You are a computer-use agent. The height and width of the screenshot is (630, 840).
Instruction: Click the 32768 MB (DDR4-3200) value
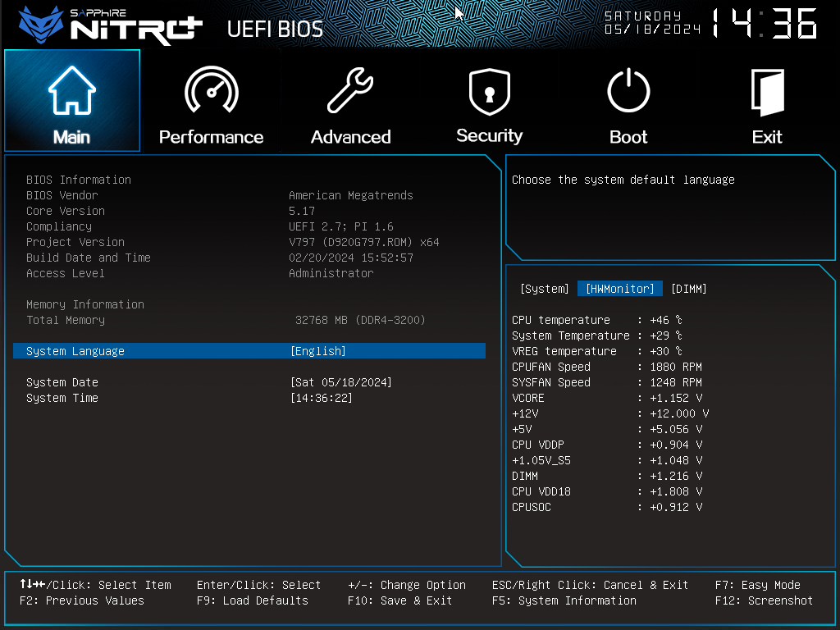click(x=360, y=320)
